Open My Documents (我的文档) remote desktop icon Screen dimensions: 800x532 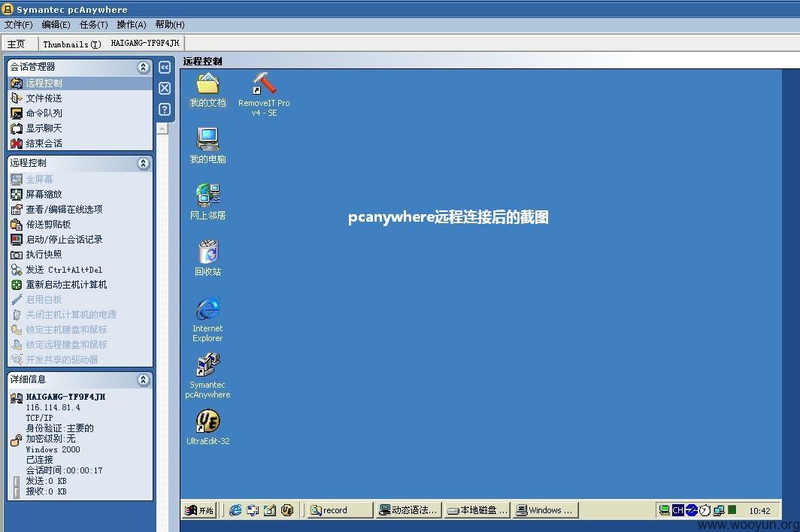pyautogui.click(x=208, y=90)
